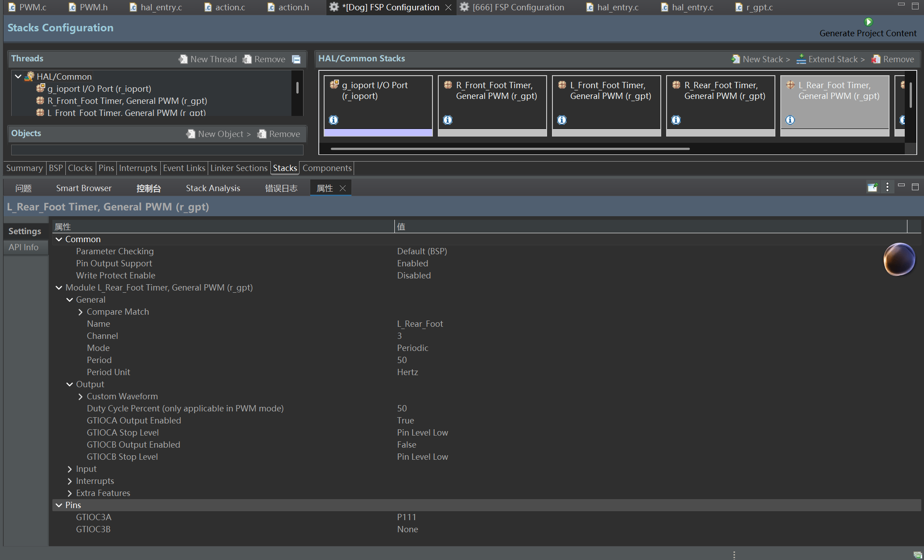Click the New Thread icon in Threads panel

point(183,59)
